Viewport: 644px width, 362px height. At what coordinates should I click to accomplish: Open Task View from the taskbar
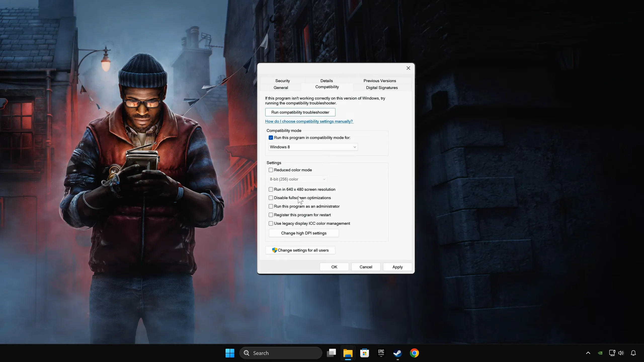pyautogui.click(x=331, y=353)
